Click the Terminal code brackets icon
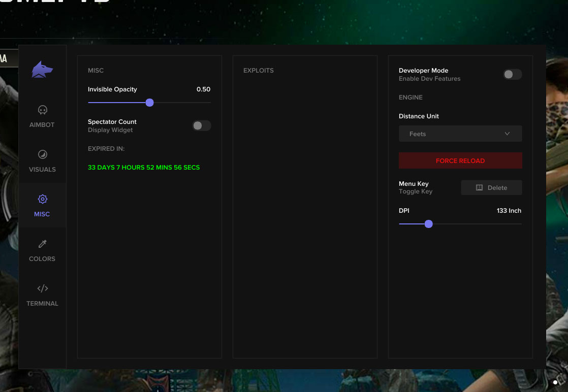568x392 pixels. (x=43, y=288)
